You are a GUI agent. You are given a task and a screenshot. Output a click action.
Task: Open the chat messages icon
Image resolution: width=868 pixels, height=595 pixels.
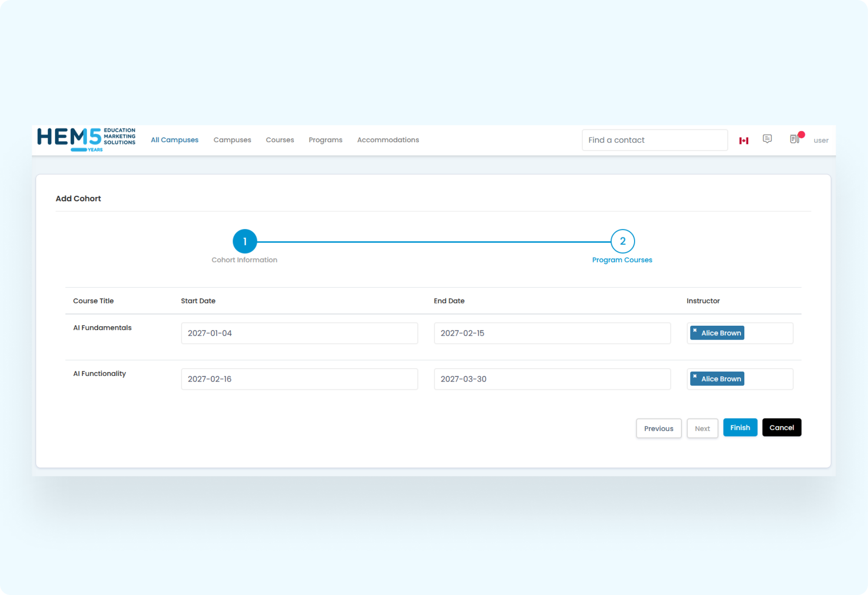767,139
